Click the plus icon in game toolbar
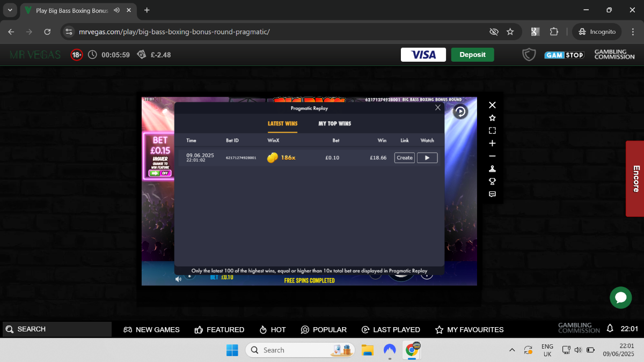 click(492, 143)
